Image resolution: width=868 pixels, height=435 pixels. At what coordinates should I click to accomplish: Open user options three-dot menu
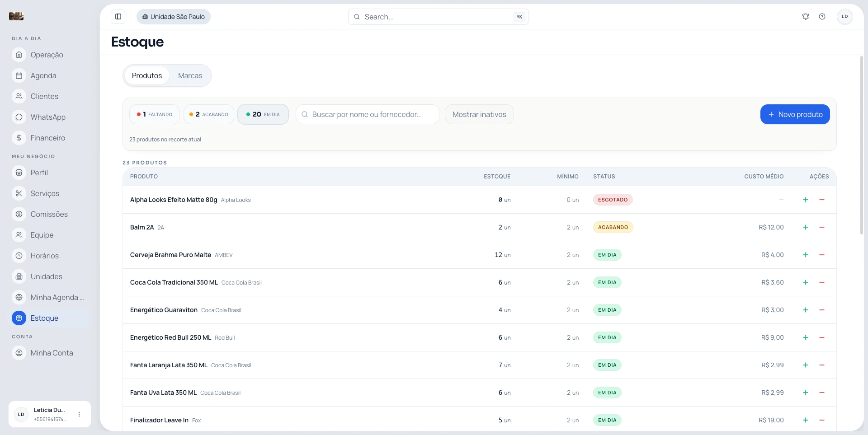pyautogui.click(x=79, y=414)
